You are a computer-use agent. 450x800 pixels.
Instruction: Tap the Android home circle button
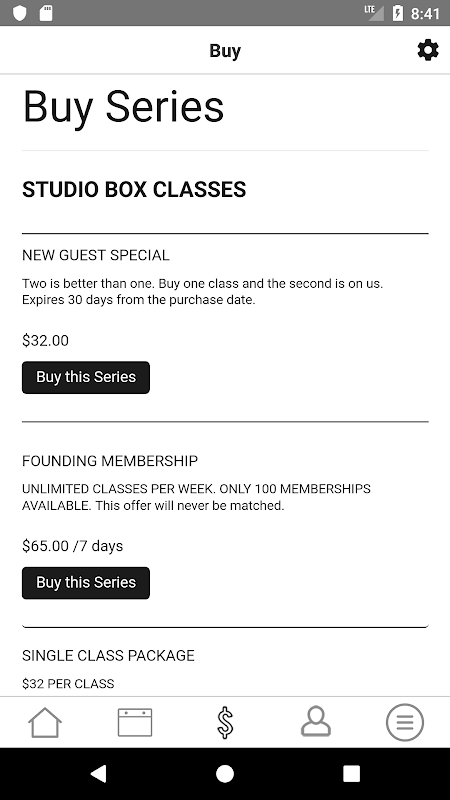tap(225, 774)
